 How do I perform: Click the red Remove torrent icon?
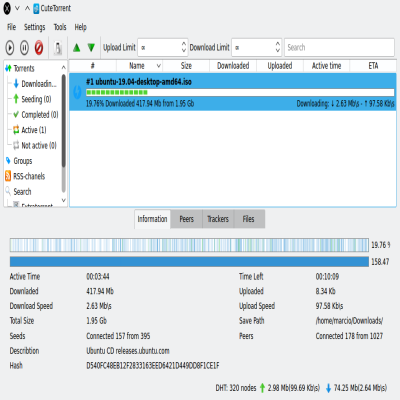click(39, 48)
